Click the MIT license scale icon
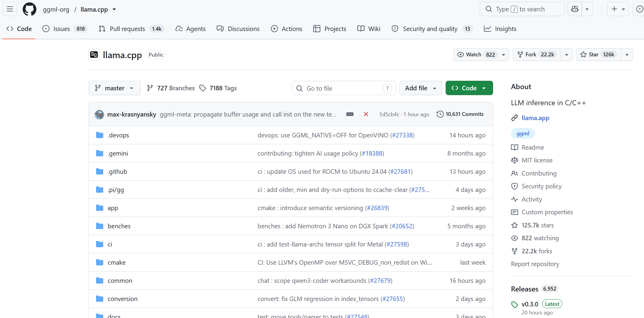The width and height of the screenshot is (644, 318). click(515, 160)
